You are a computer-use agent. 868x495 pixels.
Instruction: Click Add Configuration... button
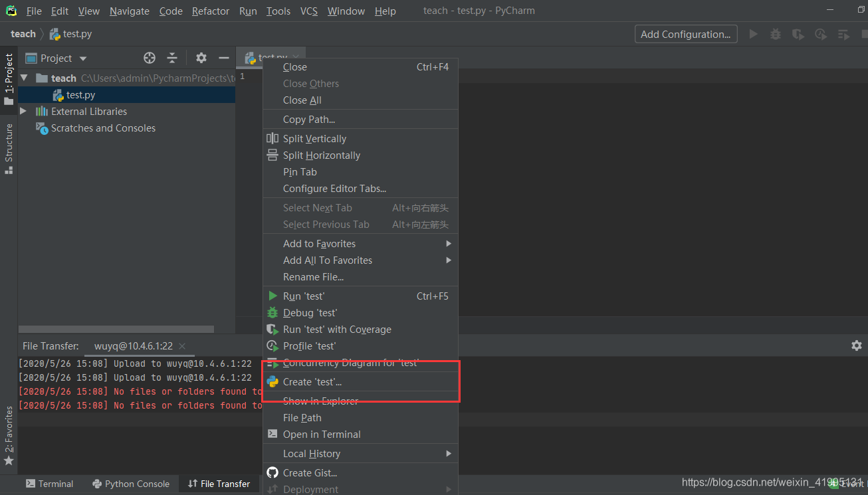click(686, 34)
